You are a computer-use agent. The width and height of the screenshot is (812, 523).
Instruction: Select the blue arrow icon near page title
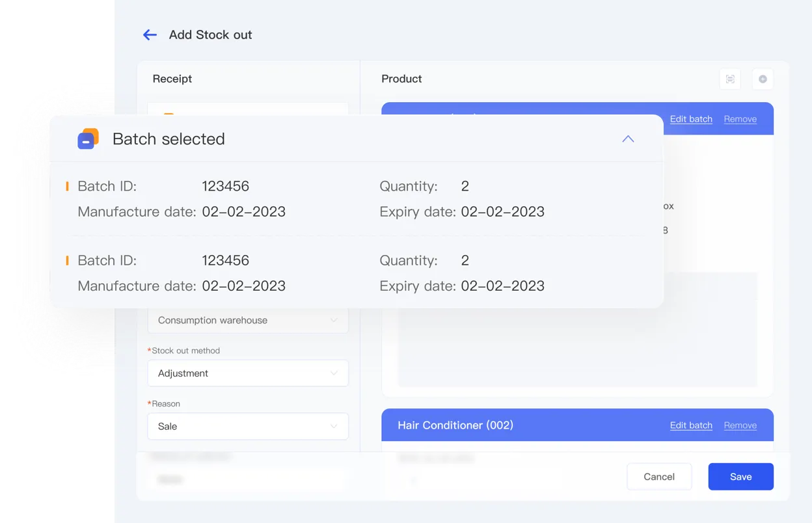coord(150,34)
